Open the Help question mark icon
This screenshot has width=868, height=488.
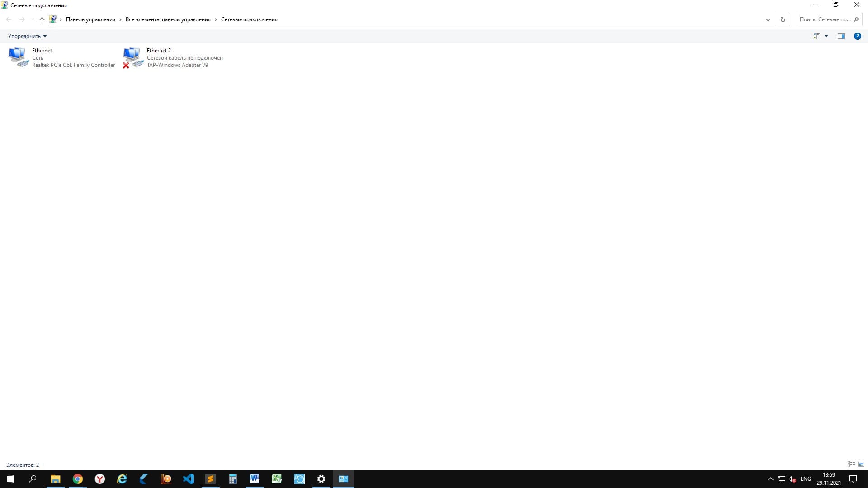tap(857, 36)
